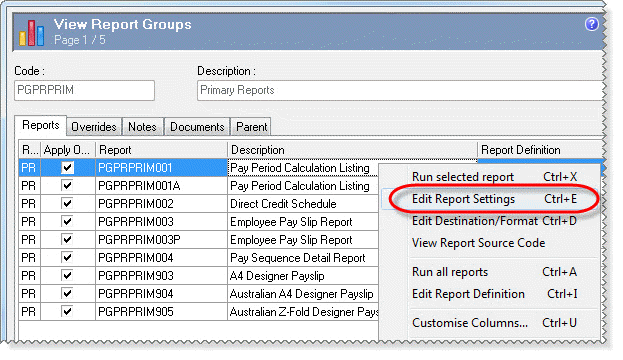Viewport: 623px width, 360px height.
Task: Click the View Report Groups bar chart icon
Action: point(31,33)
